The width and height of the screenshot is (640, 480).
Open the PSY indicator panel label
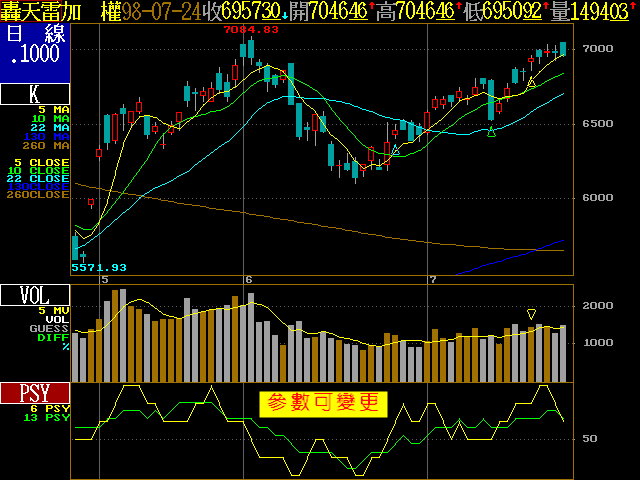(35, 393)
